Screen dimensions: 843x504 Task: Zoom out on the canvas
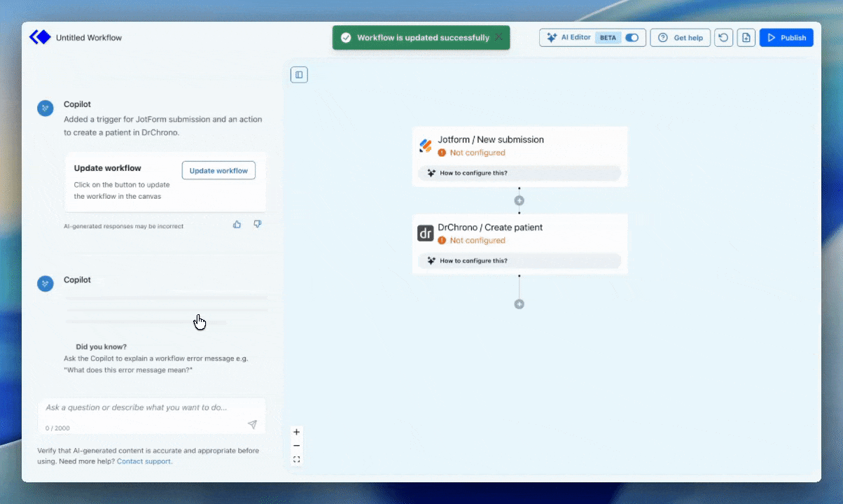click(x=297, y=446)
